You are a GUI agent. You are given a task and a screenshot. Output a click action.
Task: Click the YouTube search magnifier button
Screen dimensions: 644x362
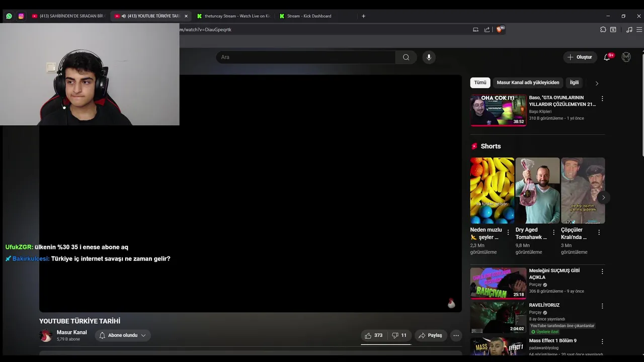click(x=406, y=57)
